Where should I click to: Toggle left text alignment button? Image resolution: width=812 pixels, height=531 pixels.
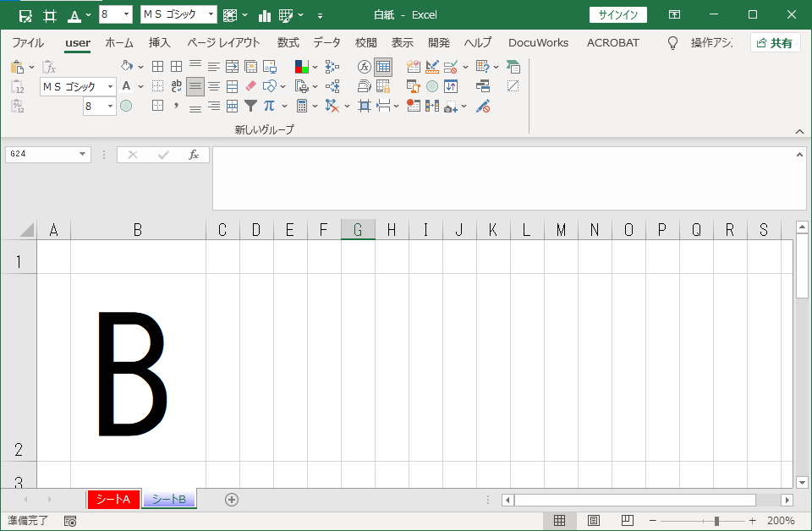tap(214, 66)
